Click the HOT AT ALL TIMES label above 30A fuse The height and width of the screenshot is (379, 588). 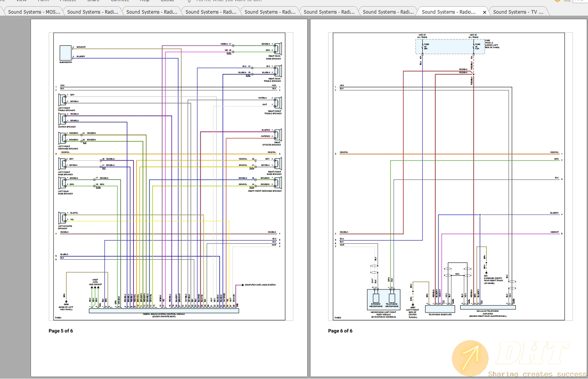(422, 36)
